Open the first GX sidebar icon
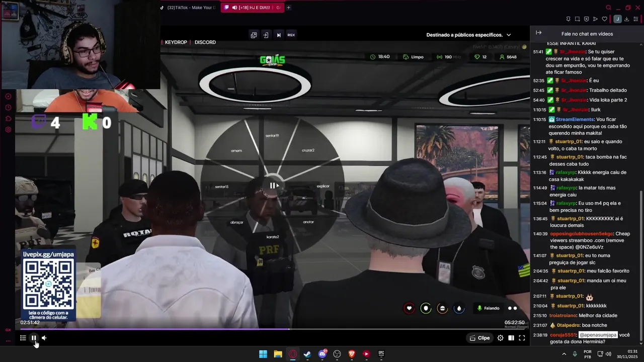 point(8,97)
